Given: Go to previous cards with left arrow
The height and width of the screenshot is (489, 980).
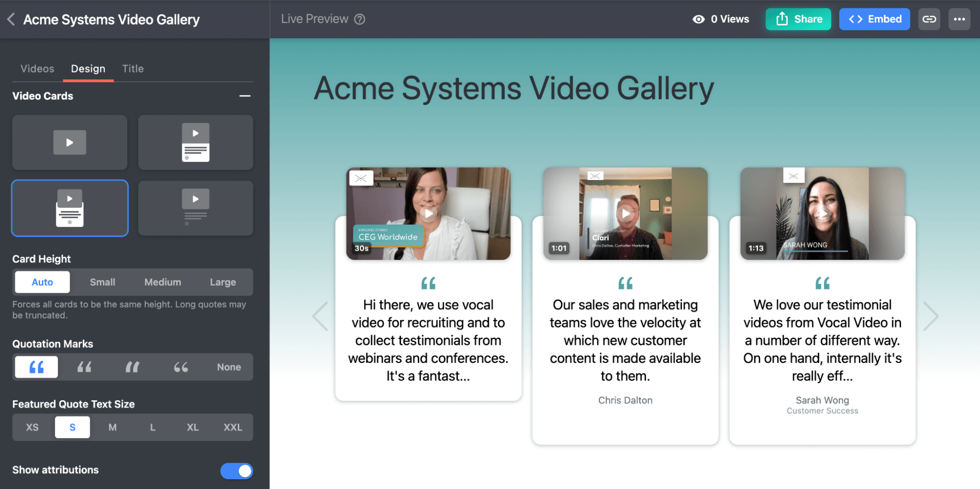Looking at the screenshot, I should (x=321, y=316).
